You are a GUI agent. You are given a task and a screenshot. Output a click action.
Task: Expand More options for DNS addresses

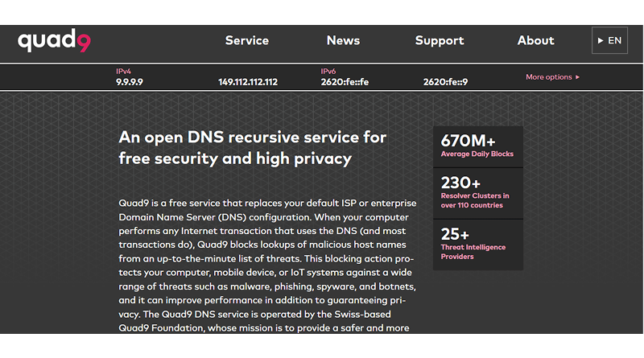tap(552, 77)
